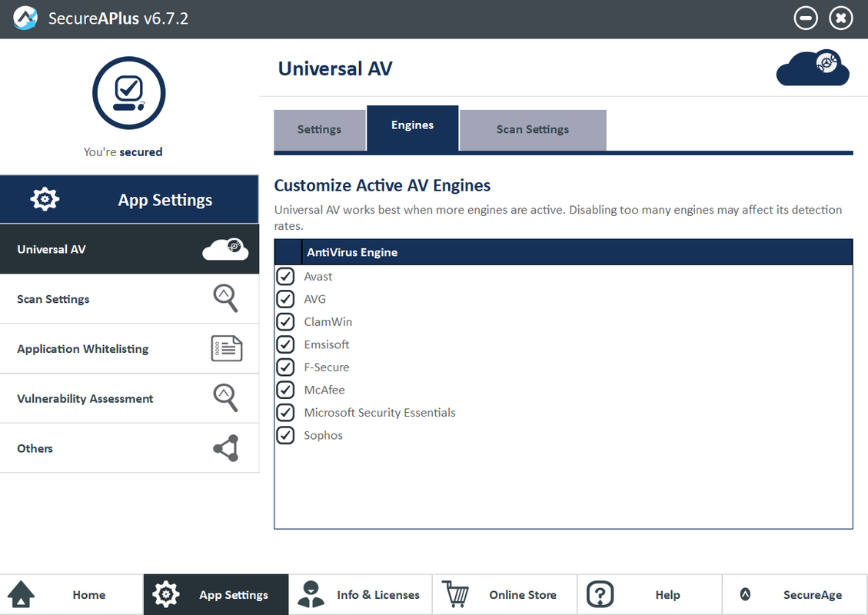
Task: Toggle the McAfee engine checkbox
Action: coord(285,390)
